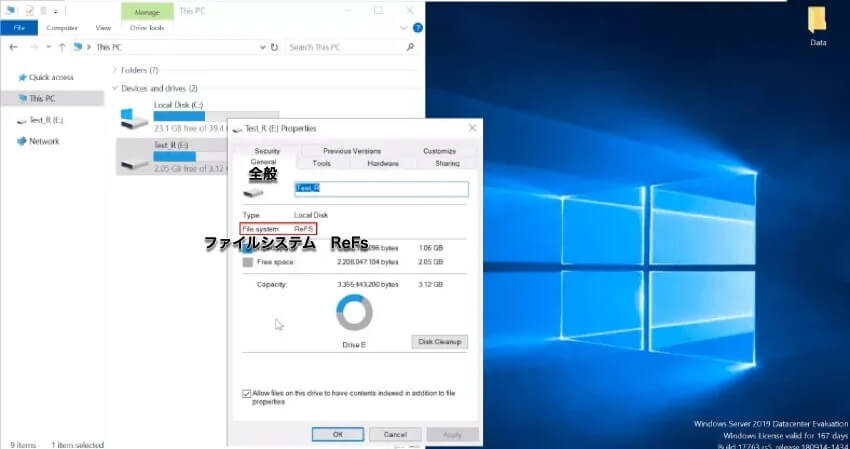
Task: Click the "9 items" status bar text
Action: click(23, 445)
